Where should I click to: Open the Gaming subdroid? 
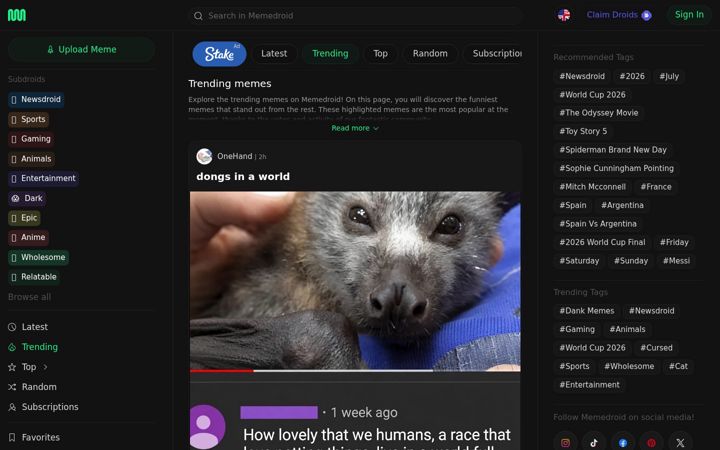[31, 139]
